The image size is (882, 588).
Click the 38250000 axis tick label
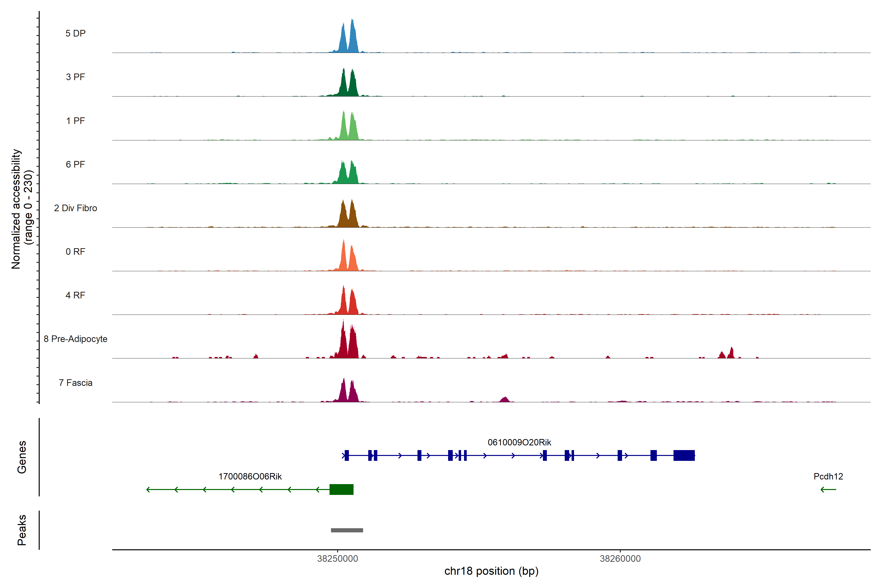(337, 558)
